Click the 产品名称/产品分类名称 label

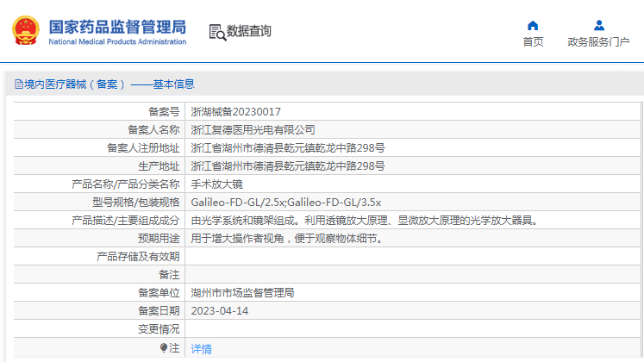click(x=126, y=184)
